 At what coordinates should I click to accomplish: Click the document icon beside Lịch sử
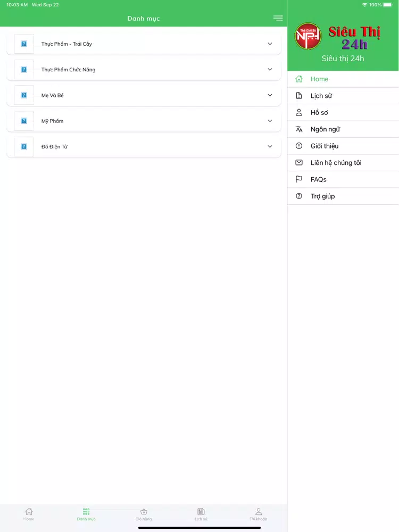point(299,96)
